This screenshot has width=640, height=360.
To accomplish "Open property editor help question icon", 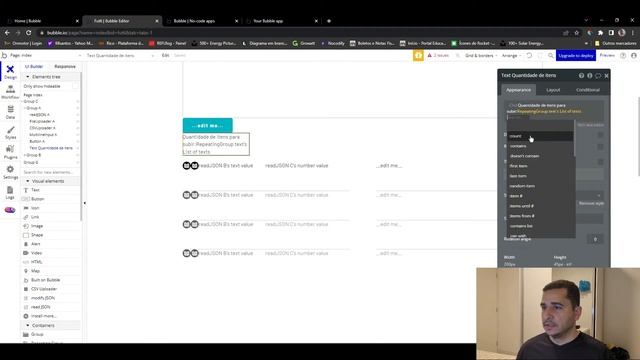I will (x=581, y=76).
